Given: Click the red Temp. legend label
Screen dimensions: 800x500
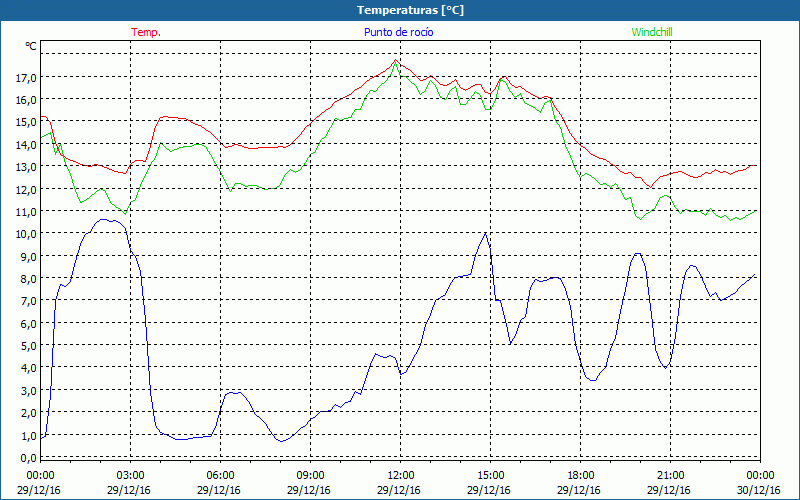Looking at the screenshot, I should (146, 32).
